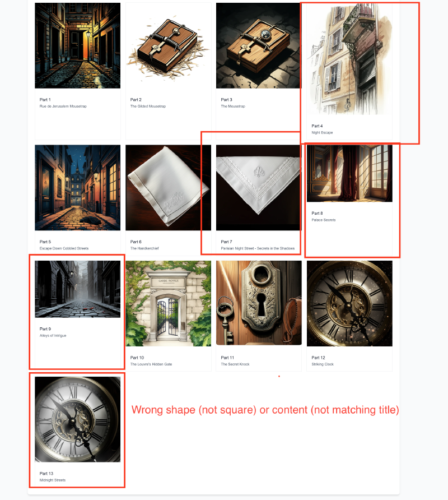This screenshot has height=500, width=448.
Task: Open the Part 5 cobbled street image
Action: click(x=77, y=187)
